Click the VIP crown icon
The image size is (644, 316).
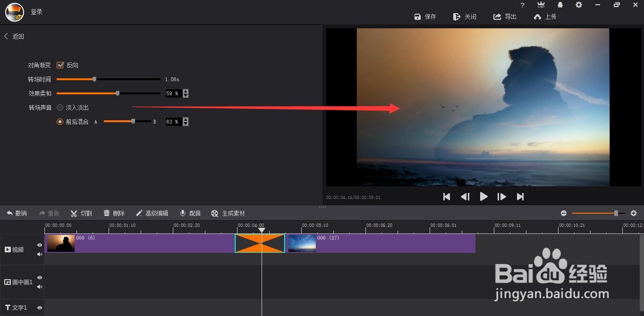tap(541, 5)
